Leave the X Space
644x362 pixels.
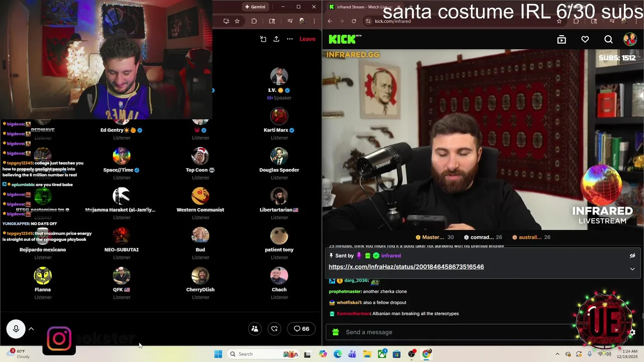(307, 39)
